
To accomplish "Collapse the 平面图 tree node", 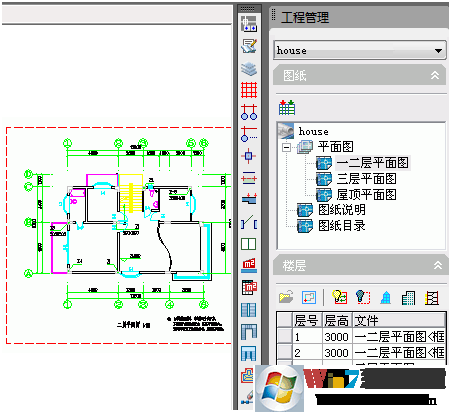I will [286, 147].
